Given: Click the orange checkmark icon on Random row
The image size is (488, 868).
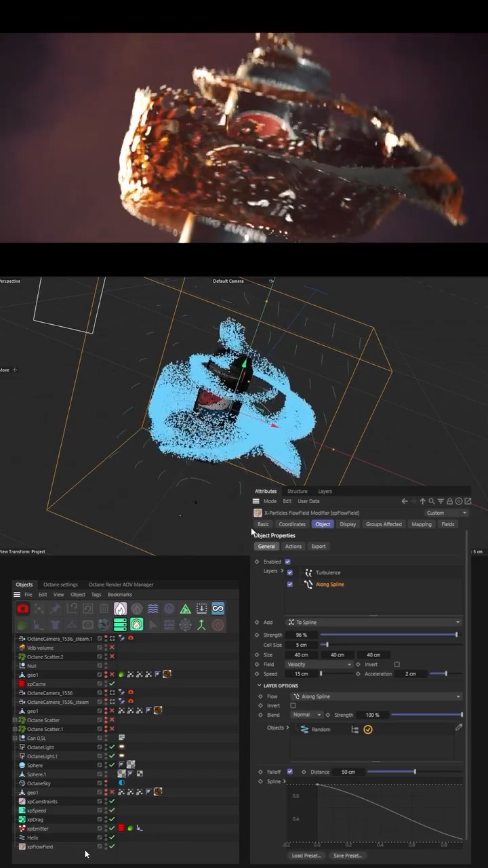Looking at the screenshot, I should click(368, 730).
